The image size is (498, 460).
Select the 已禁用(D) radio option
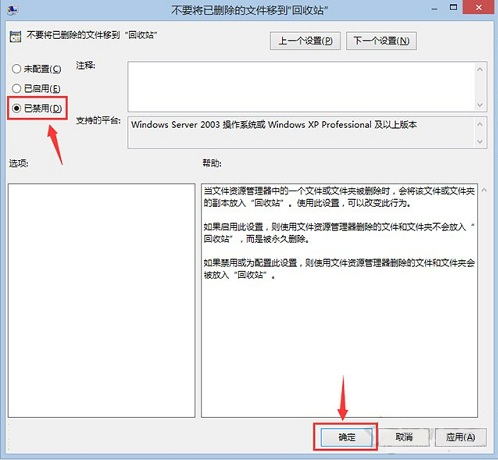pos(37,108)
